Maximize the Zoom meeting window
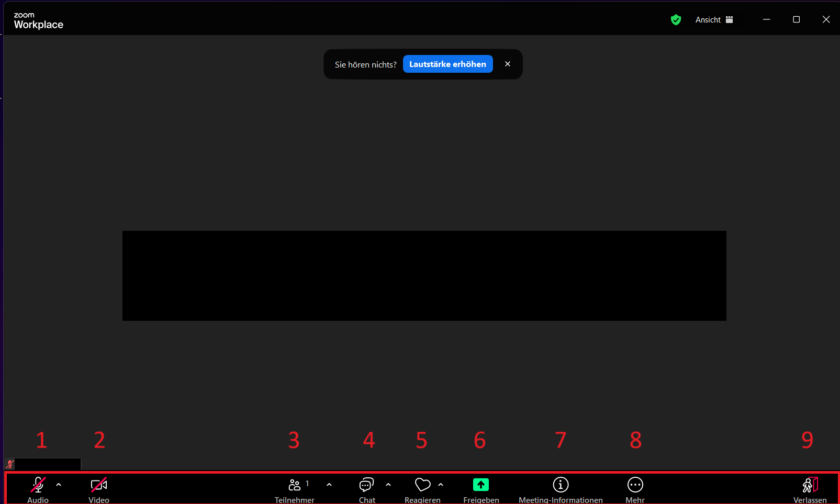Screen dimensions: 840x504 point(796,19)
